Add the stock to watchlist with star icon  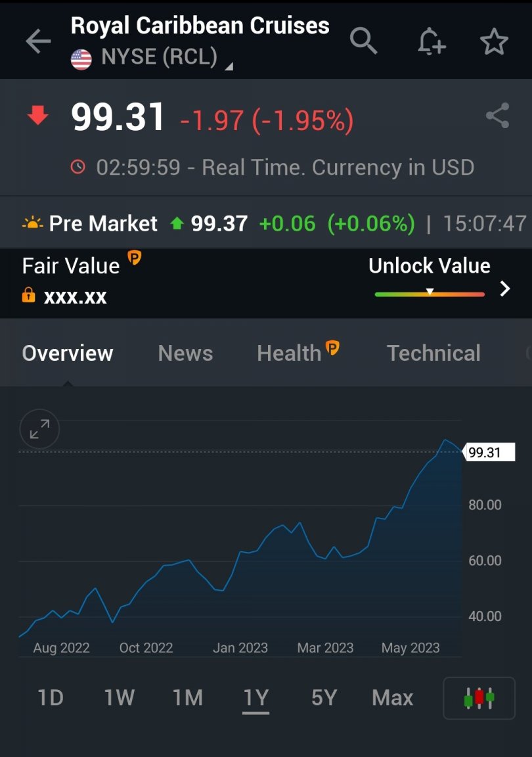coord(494,41)
